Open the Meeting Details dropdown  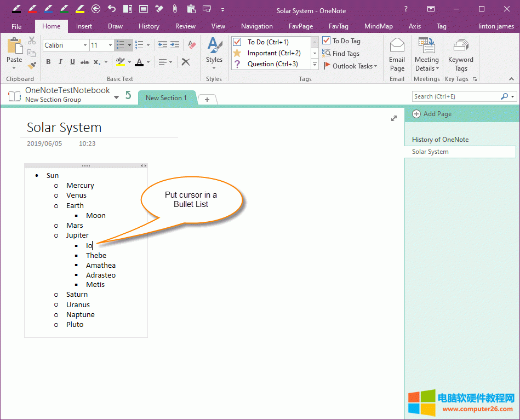pos(426,54)
